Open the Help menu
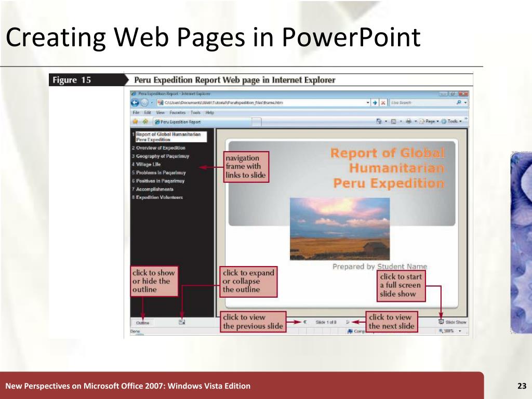The width and height of the screenshot is (532, 399). [x=210, y=113]
